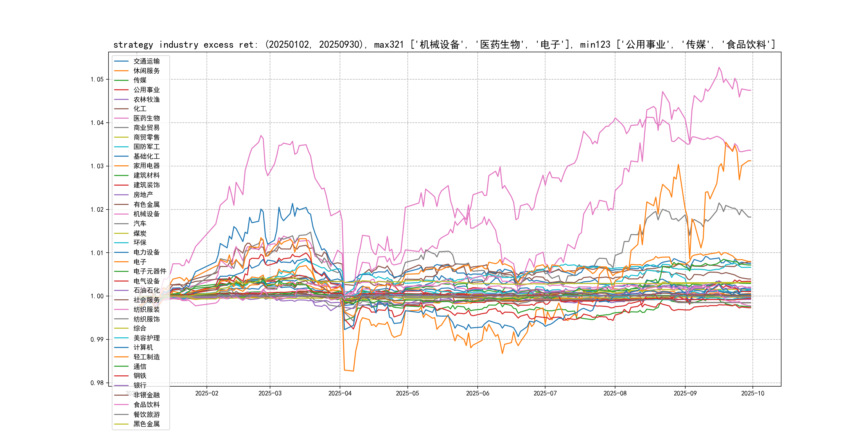Click the 国防军工 legend label
The image size is (868, 434).
point(146,147)
